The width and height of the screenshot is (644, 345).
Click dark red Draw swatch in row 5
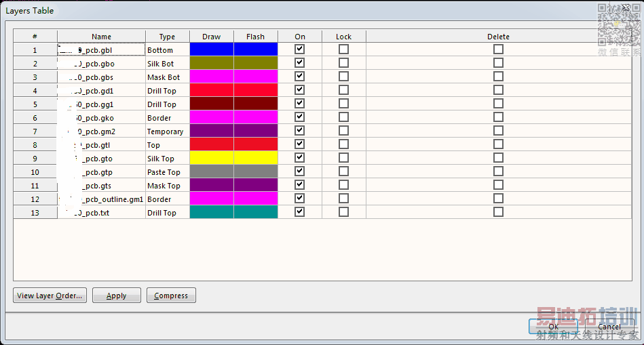coord(212,104)
